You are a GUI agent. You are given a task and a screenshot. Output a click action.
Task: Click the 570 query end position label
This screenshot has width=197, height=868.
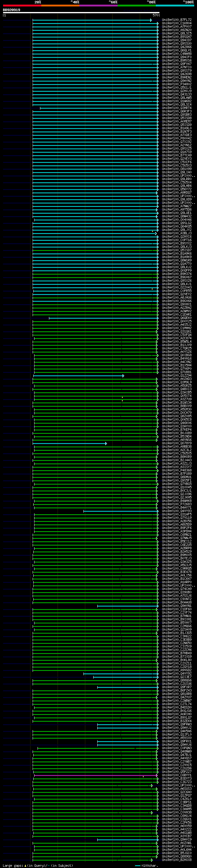[x=155, y=15]
